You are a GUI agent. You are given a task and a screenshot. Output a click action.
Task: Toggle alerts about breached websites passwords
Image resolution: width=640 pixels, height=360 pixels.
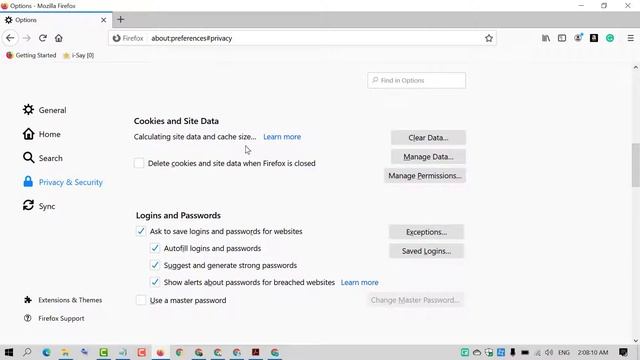tap(155, 282)
